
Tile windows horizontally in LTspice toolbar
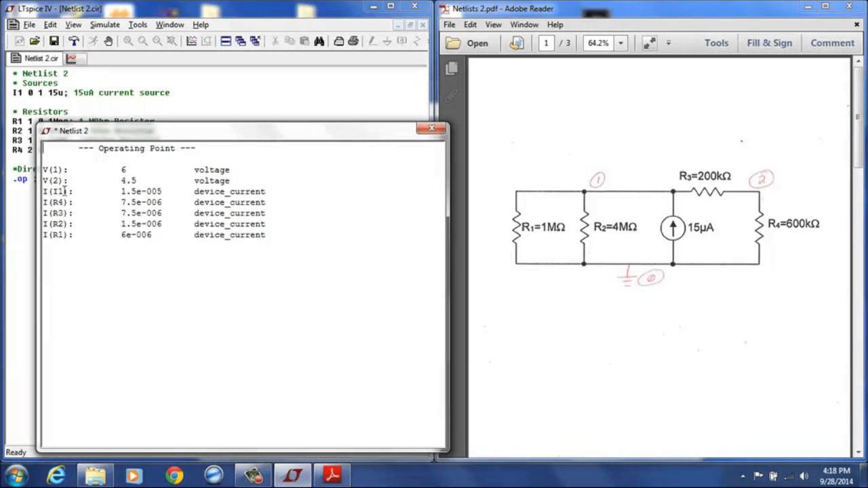226,41
